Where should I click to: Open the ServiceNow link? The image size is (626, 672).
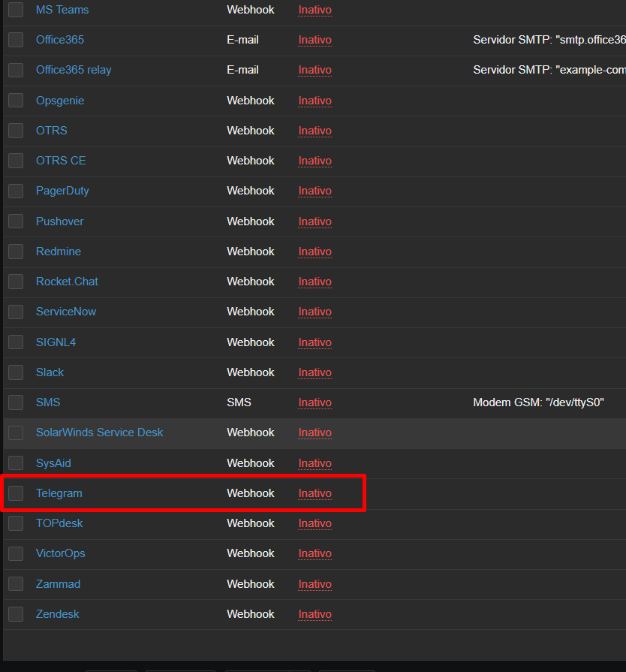pyautogui.click(x=66, y=312)
